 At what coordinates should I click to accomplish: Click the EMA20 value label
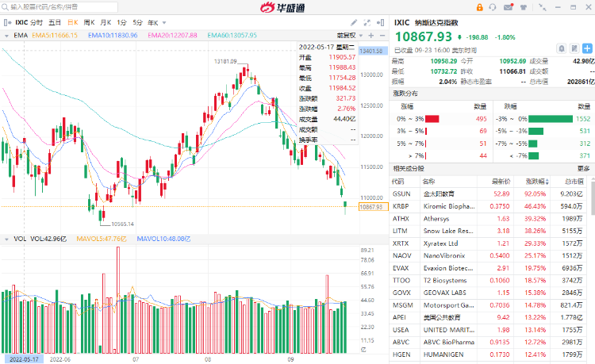(172, 35)
